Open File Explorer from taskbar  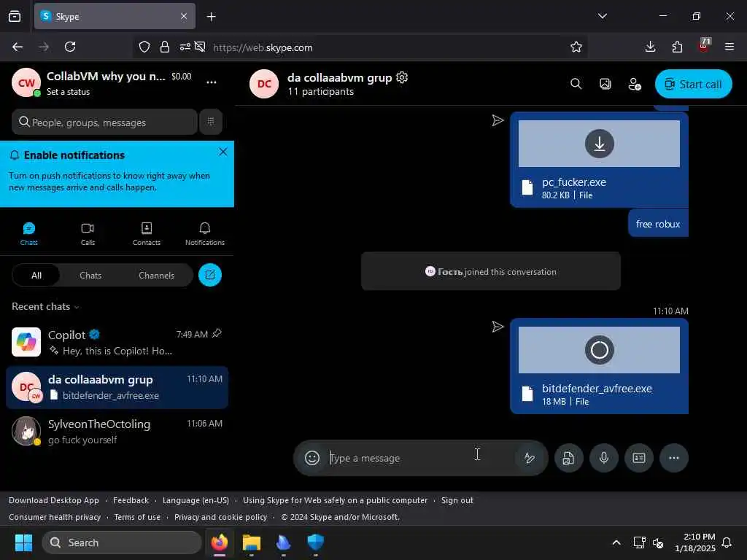(252, 542)
